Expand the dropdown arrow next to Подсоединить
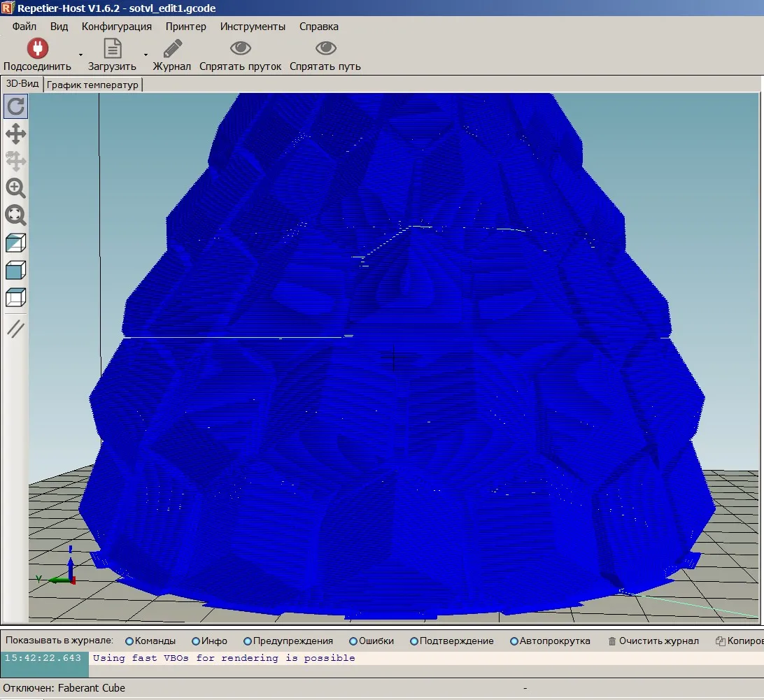 81,55
